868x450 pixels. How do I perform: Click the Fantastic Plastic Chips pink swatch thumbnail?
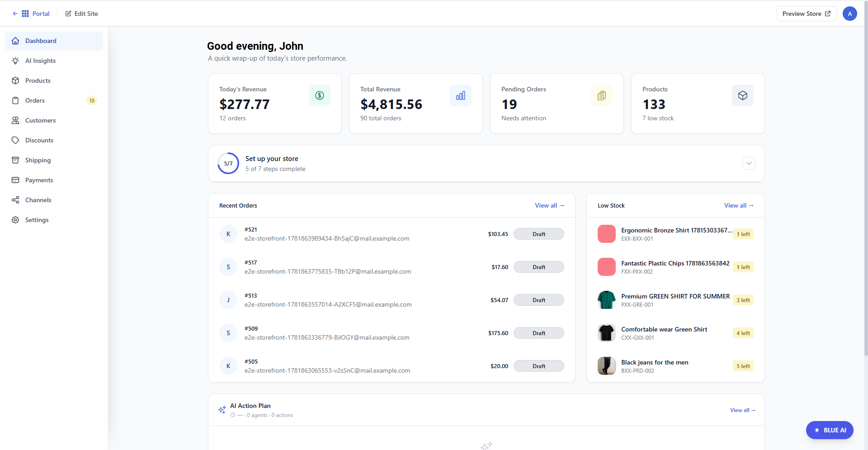(x=607, y=267)
